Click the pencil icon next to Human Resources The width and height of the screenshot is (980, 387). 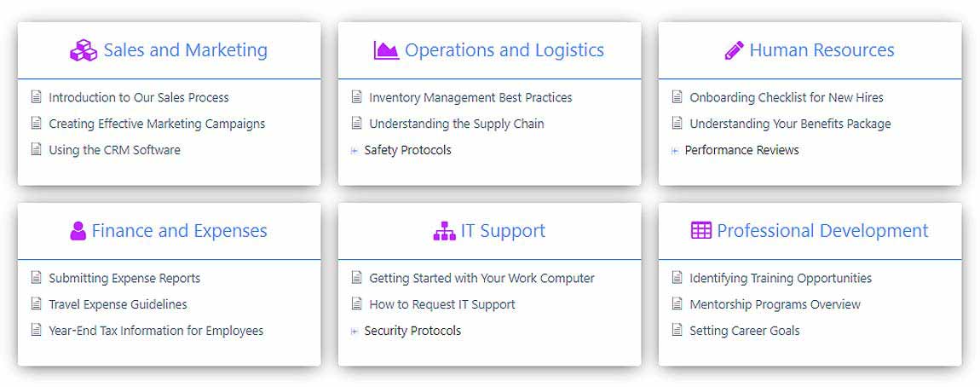point(734,51)
